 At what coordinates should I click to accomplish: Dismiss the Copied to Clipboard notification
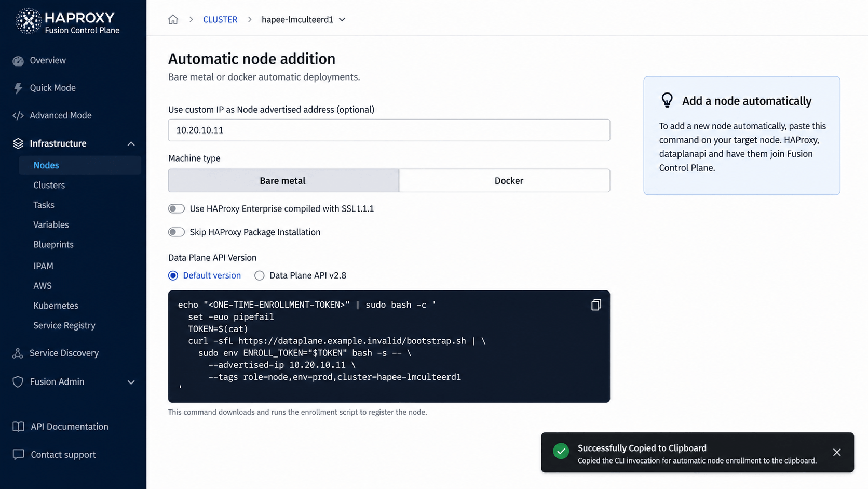coord(837,453)
